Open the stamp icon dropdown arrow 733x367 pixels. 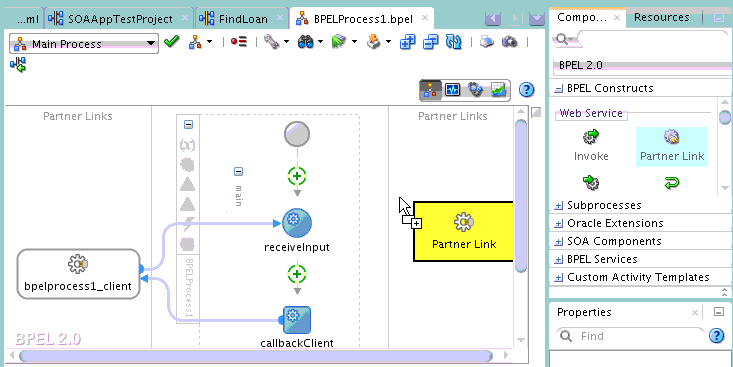click(388, 42)
